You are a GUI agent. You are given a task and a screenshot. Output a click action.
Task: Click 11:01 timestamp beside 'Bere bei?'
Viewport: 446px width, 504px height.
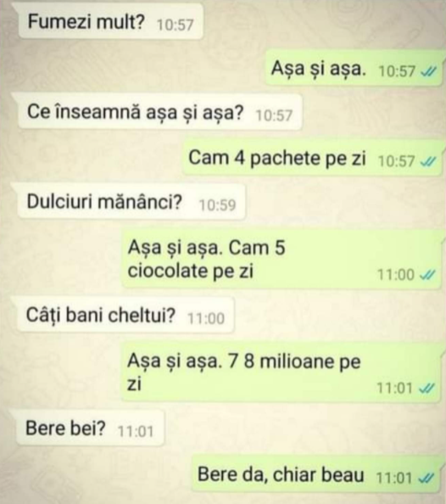(136, 431)
